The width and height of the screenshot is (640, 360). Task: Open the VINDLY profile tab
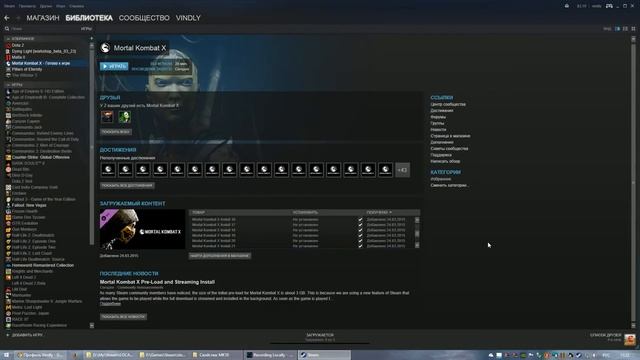coord(188,18)
